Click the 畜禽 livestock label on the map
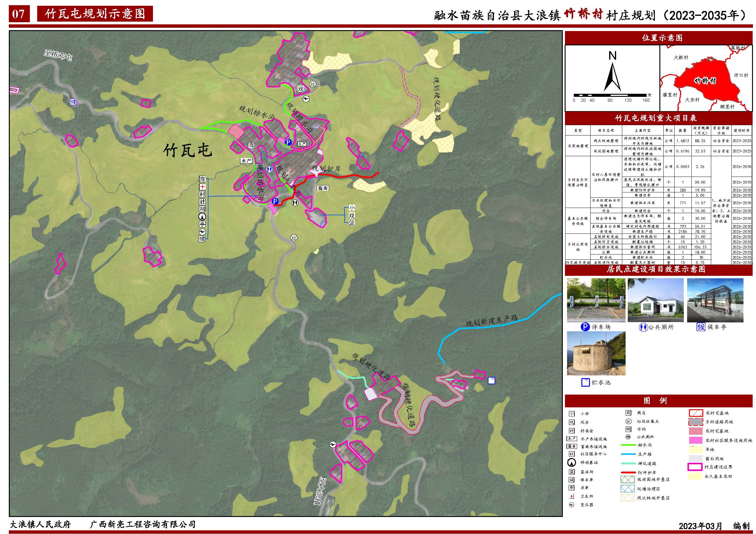Viewport: 756px width, 534px height. 323,188
